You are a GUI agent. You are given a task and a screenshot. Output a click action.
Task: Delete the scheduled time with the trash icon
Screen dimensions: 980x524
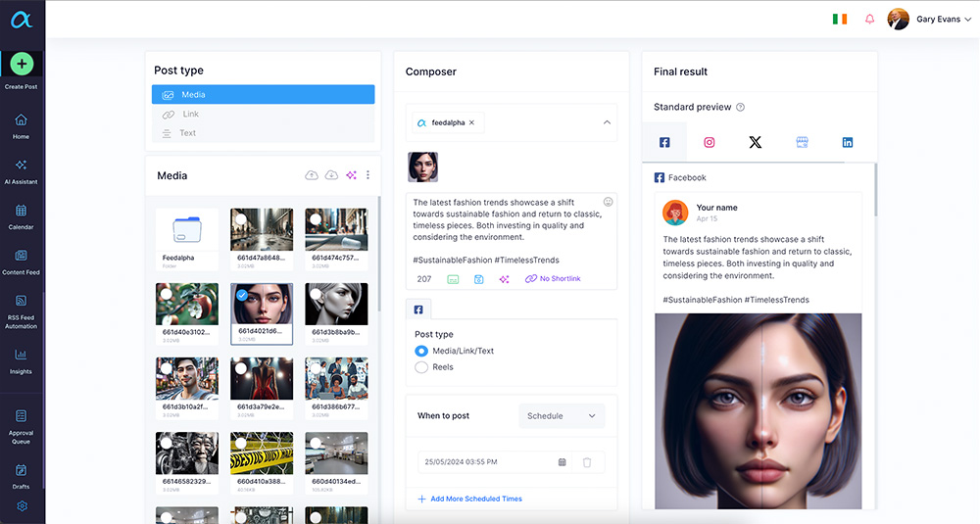click(587, 462)
